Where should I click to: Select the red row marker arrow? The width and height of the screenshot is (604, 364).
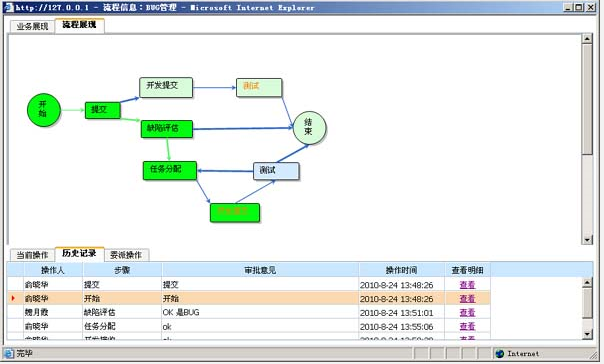pos(13,298)
